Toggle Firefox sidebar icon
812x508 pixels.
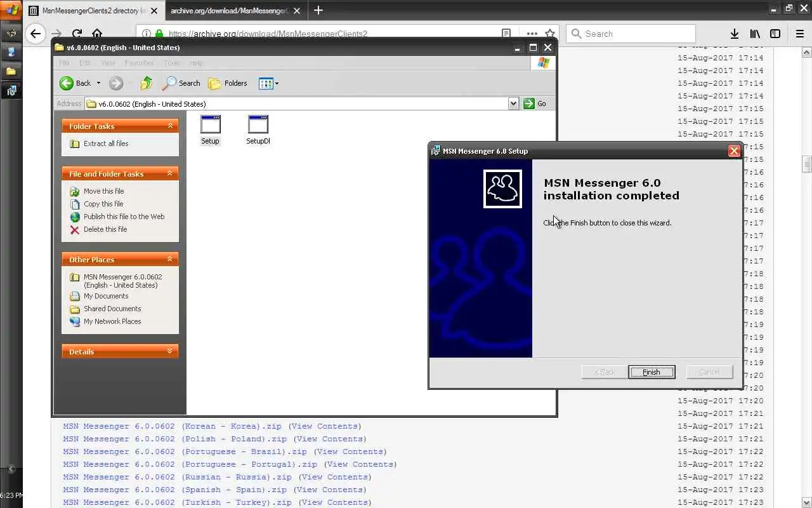point(775,34)
